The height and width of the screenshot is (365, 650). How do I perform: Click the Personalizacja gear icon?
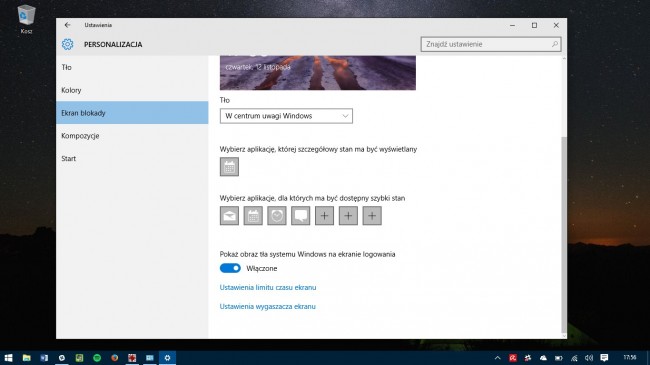67,44
